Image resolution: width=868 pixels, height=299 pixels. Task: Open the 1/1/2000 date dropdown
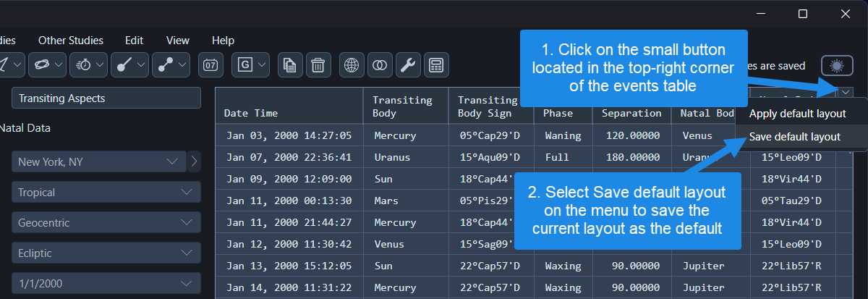point(106,284)
